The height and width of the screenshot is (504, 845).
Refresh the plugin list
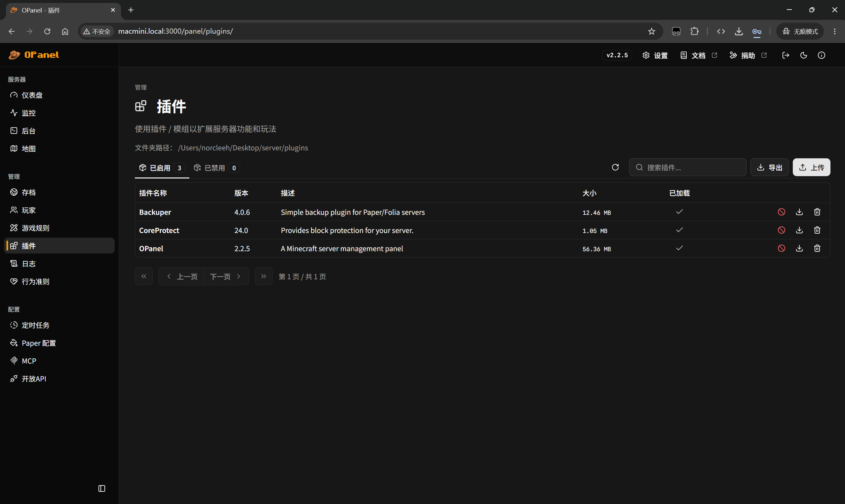[615, 167]
